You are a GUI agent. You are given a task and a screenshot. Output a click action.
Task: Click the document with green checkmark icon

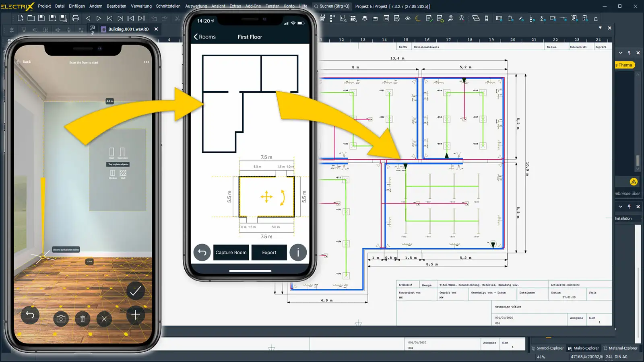(x=429, y=18)
